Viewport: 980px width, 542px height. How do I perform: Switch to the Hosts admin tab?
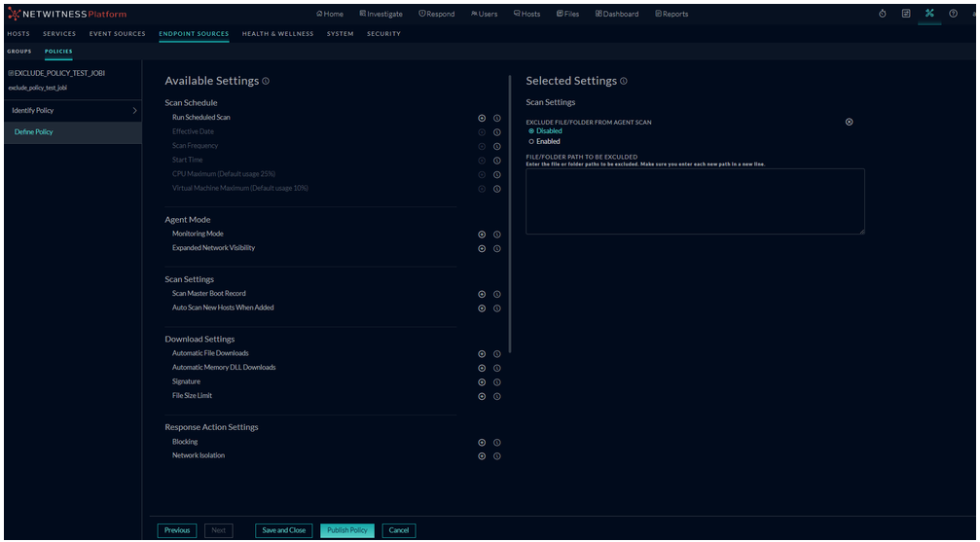click(x=18, y=34)
